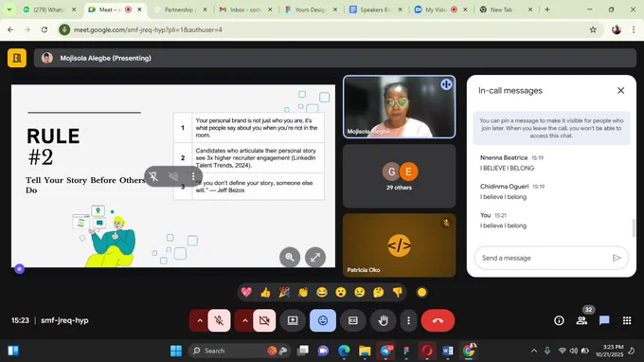Click the address bar URL meet.google.com
The width and height of the screenshot is (644, 362).
[148, 29]
